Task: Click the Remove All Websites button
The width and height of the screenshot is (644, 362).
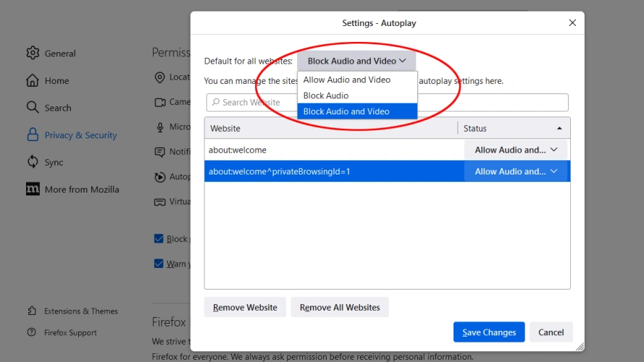Action: click(340, 307)
